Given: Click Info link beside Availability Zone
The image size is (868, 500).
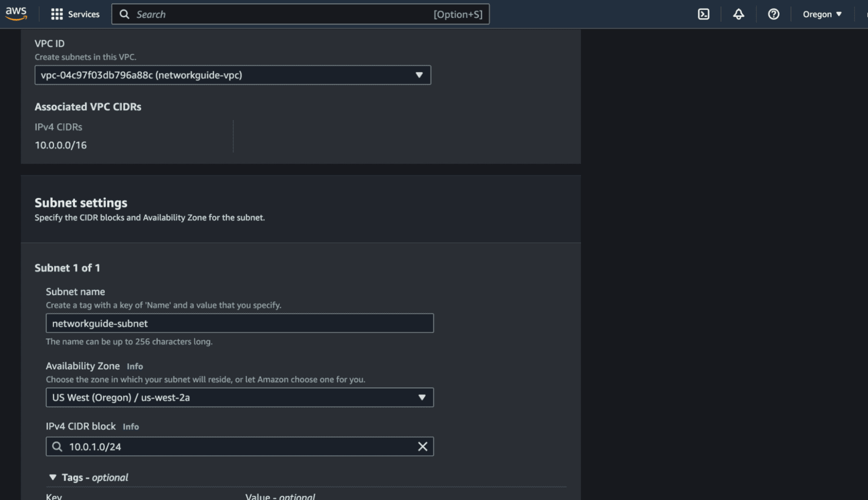Looking at the screenshot, I should 135,366.
